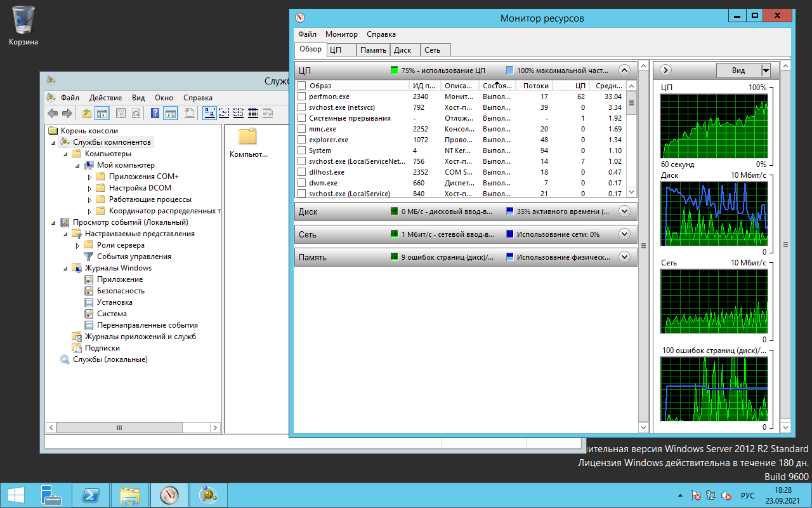Select the Small Icons view toolbar icon
812x508 pixels.
224,113
